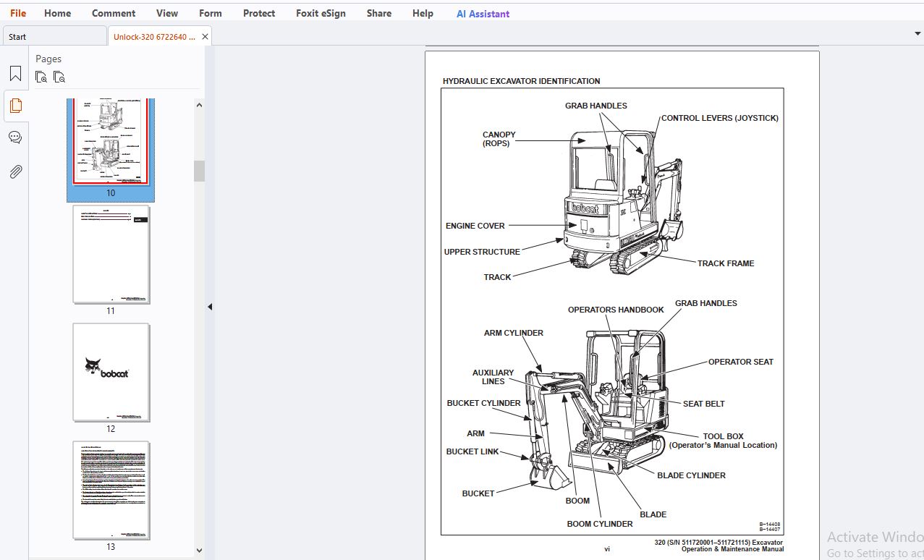Click the reduce page thumbnails icon
This screenshot has height=560, width=924.
59,77
